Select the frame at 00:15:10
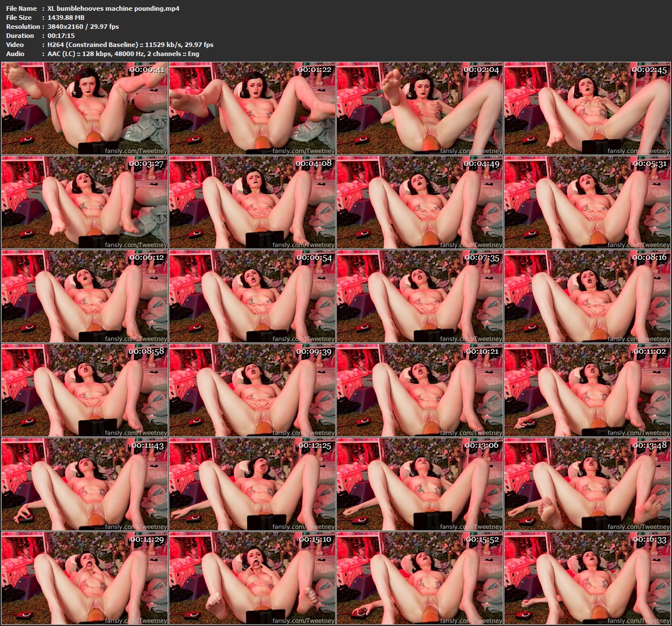This screenshot has width=672, height=626. tap(252, 578)
